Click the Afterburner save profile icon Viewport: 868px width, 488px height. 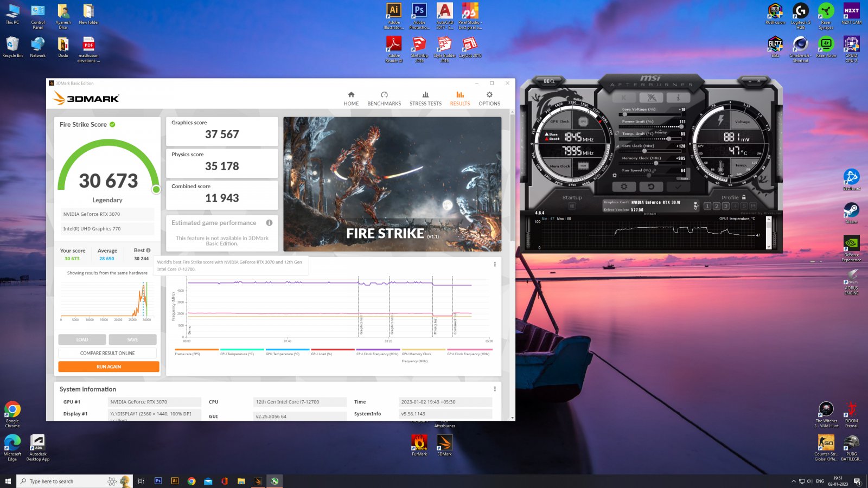pyautogui.click(x=753, y=206)
